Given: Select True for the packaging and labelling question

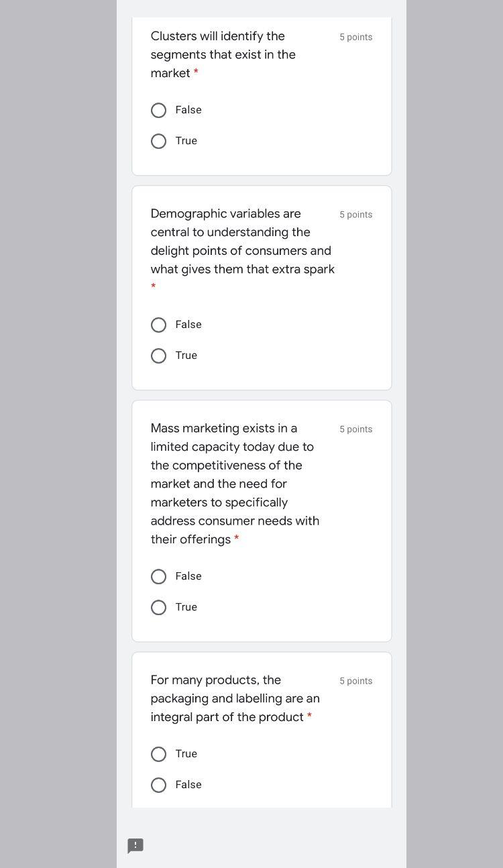Looking at the screenshot, I should tap(159, 754).
